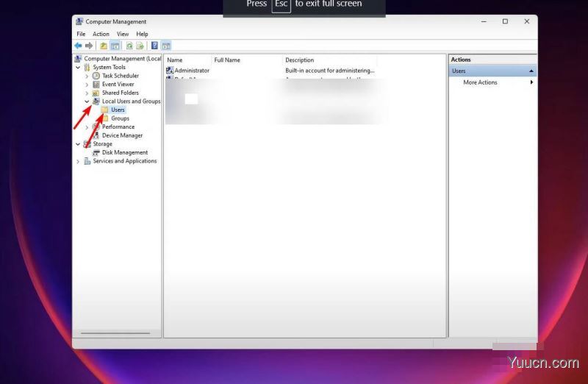Select the Services and Applications icon
This screenshot has height=384, width=588.
click(87, 161)
